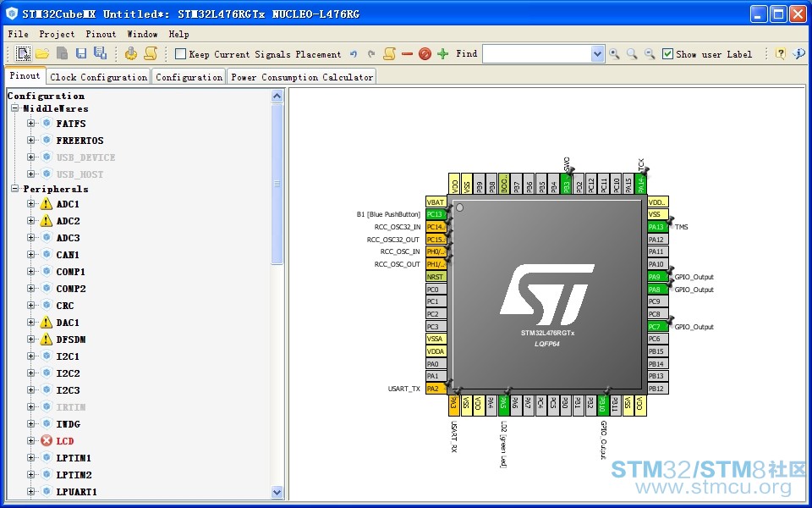
Task: Click the New Project toolbar icon
Action: [x=24, y=53]
